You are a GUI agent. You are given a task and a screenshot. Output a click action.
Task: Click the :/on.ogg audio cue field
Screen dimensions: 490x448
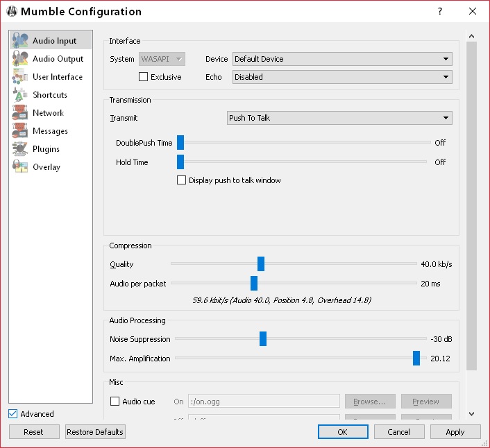tap(264, 402)
